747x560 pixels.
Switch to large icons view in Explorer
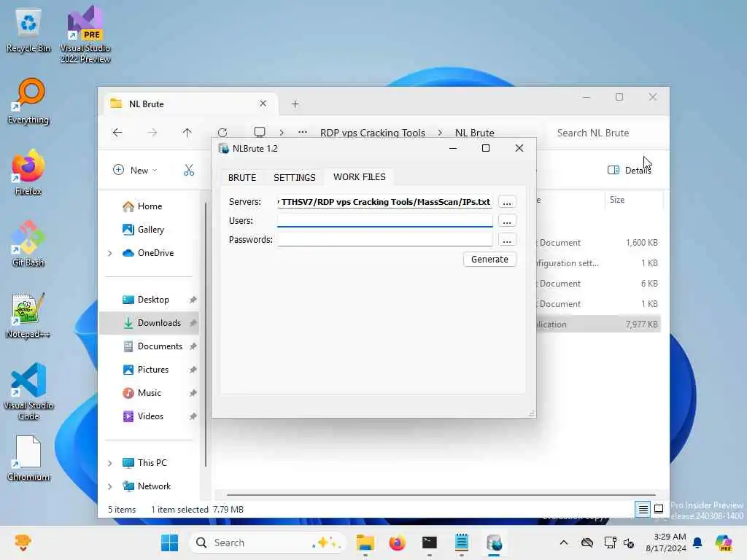(659, 510)
